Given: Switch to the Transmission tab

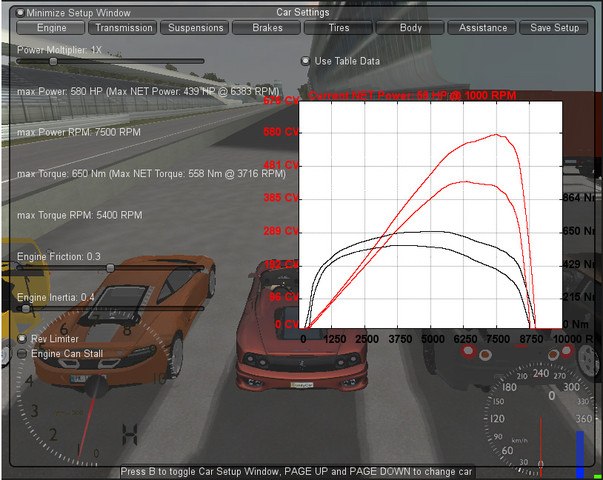Looking at the screenshot, I should click(x=123, y=28).
